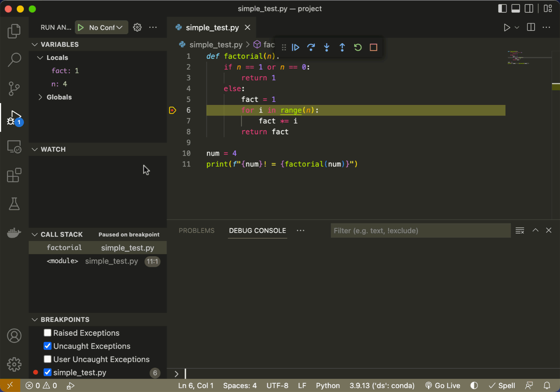Open the Explorer view in activity bar
This screenshot has width=560, height=392.
click(x=14, y=31)
